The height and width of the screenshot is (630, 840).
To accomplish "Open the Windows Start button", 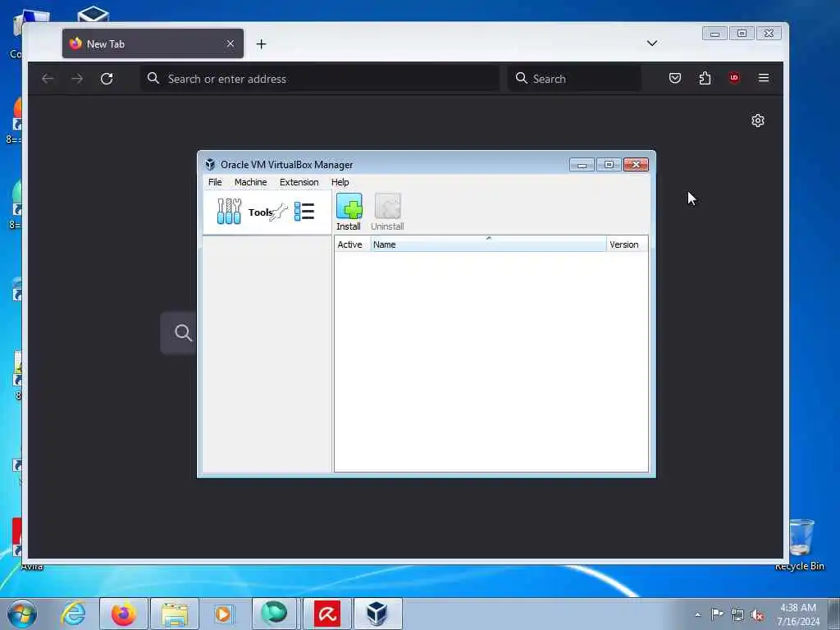I will [22, 614].
